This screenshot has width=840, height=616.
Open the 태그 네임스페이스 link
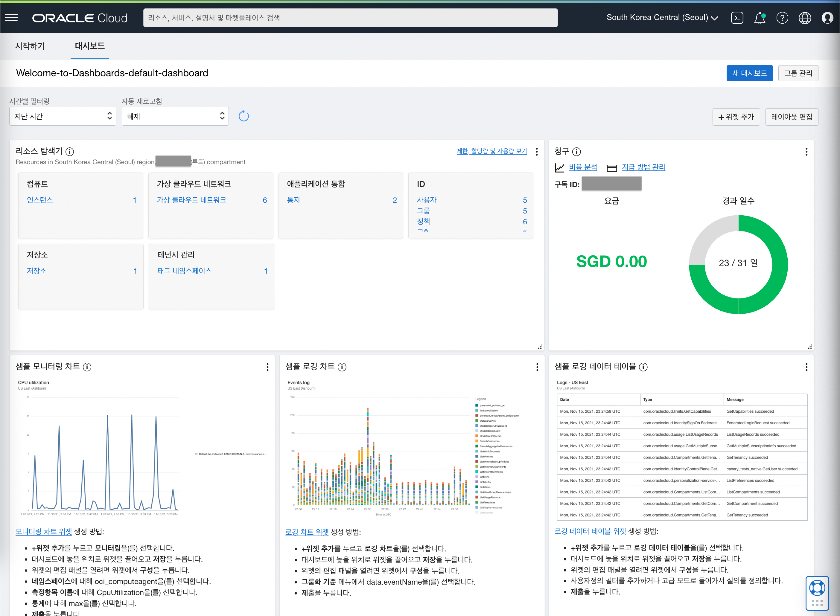click(x=184, y=271)
